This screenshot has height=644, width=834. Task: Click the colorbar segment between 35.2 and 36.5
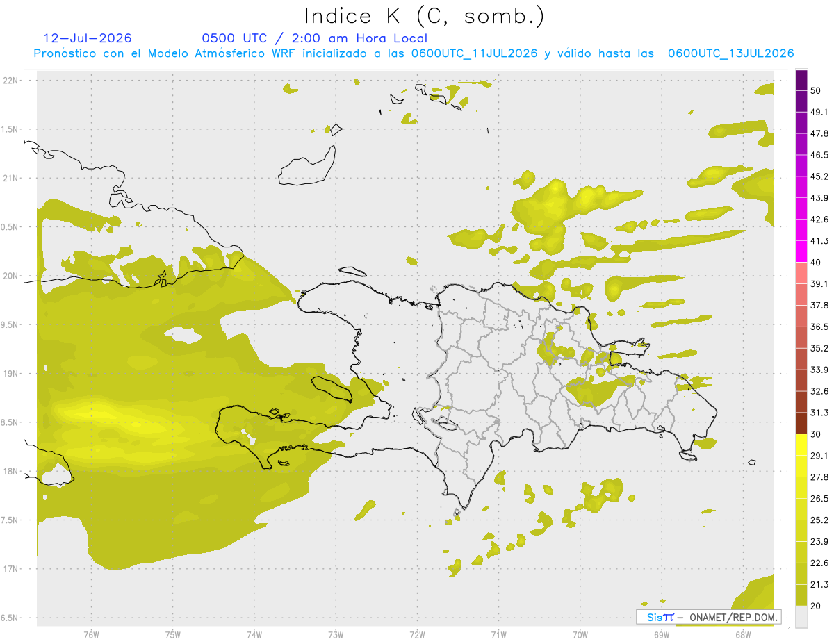(x=802, y=337)
